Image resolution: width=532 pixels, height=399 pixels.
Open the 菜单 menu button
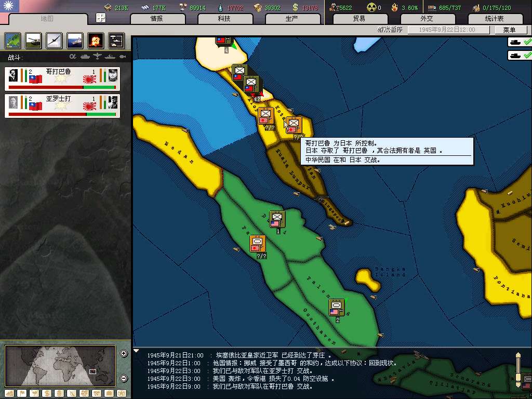[509, 30]
